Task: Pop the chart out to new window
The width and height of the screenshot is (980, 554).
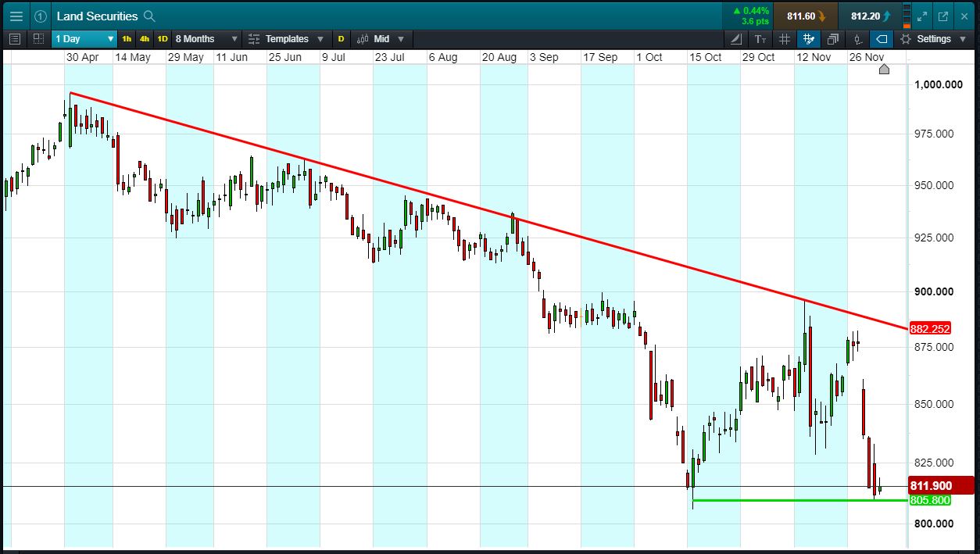Action: [x=942, y=16]
